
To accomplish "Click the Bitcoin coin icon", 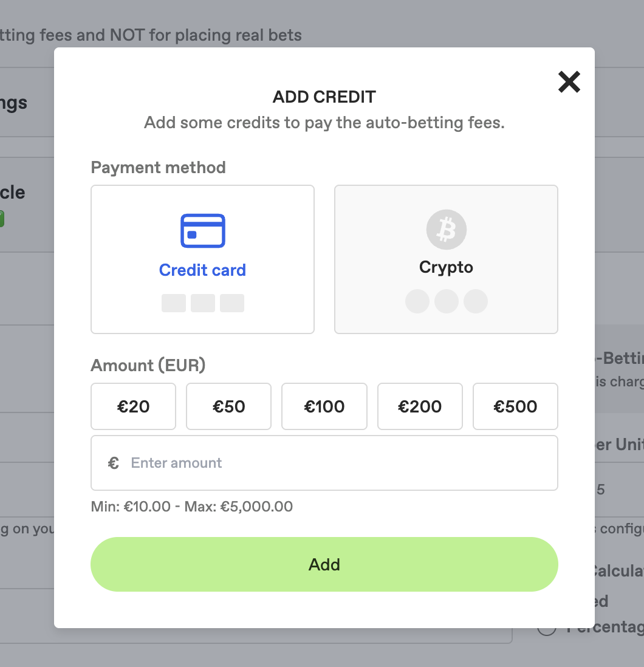I will (447, 230).
